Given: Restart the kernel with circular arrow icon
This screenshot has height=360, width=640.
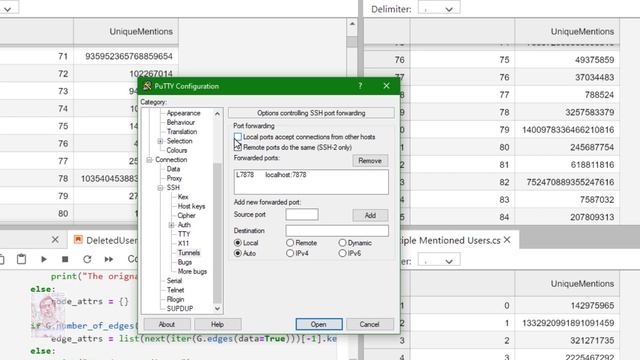Looking at the screenshot, I should pyautogui.click(x=87, y=259).
